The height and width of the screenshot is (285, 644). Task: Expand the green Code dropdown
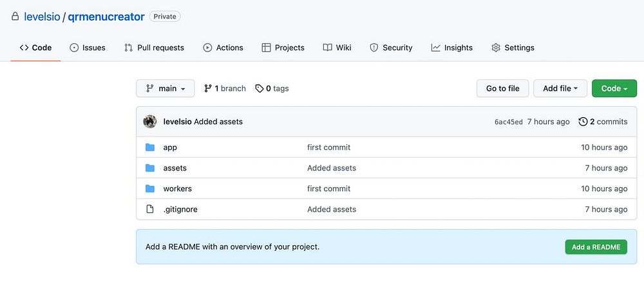pyautogui.click(x=614, y=88)
